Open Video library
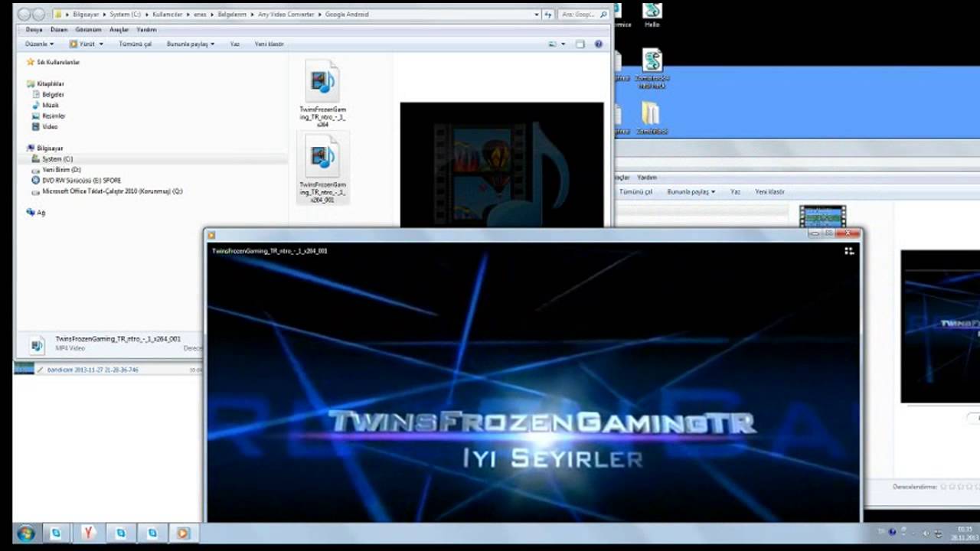980x551 pixels. [45, 126]
